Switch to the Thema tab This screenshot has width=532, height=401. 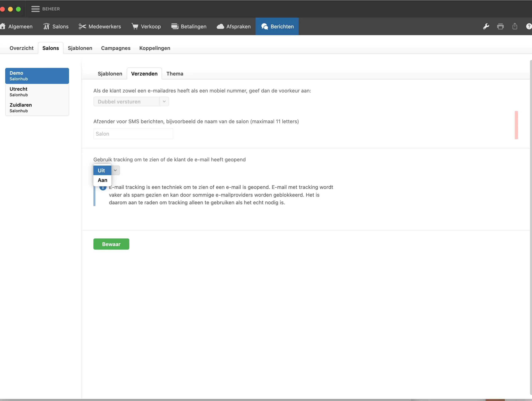point(175,74)
